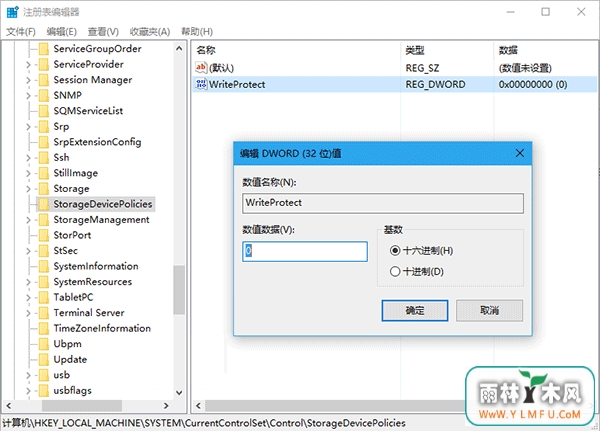Expand the Ssh tree node
This screenshot has width=600, height=431.
click(28, 158)
